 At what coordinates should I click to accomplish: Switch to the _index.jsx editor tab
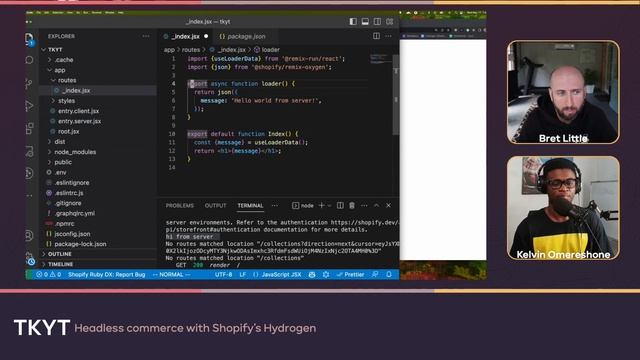[186, 36]
